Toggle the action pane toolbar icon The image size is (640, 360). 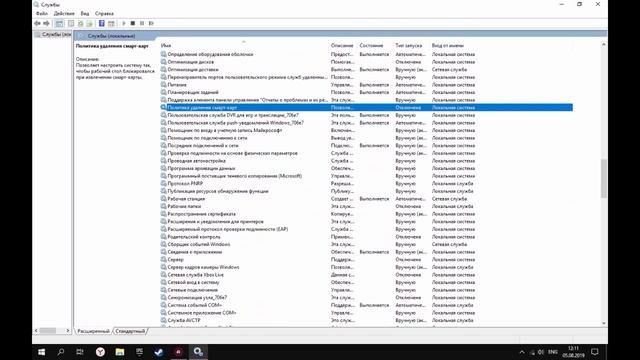click(x=111, y=23)
